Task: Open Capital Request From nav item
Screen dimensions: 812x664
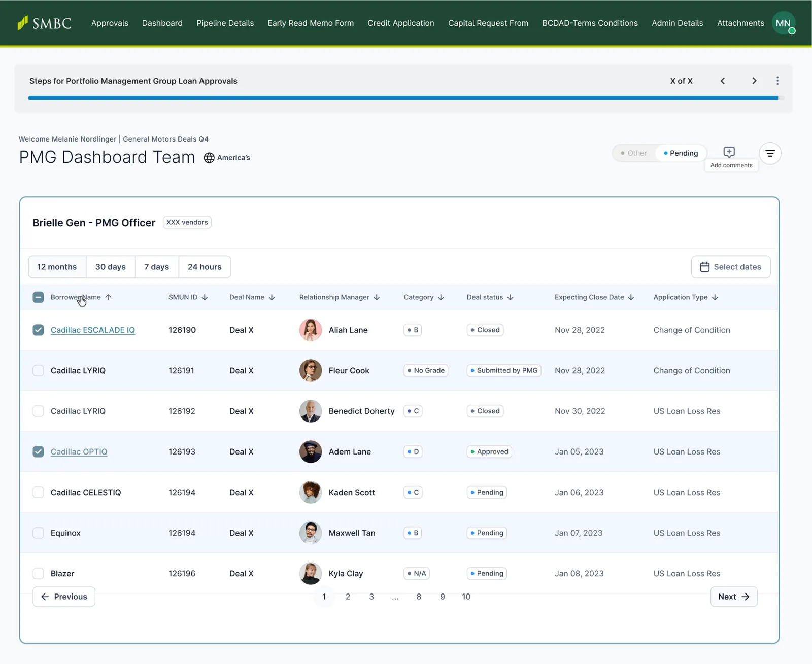Action: tap(488, 23)
